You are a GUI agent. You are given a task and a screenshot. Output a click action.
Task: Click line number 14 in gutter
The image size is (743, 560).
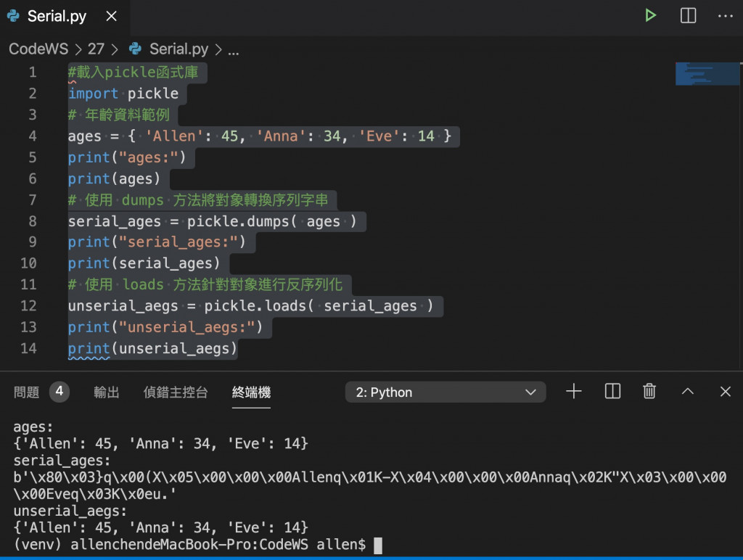coord(28,349)
